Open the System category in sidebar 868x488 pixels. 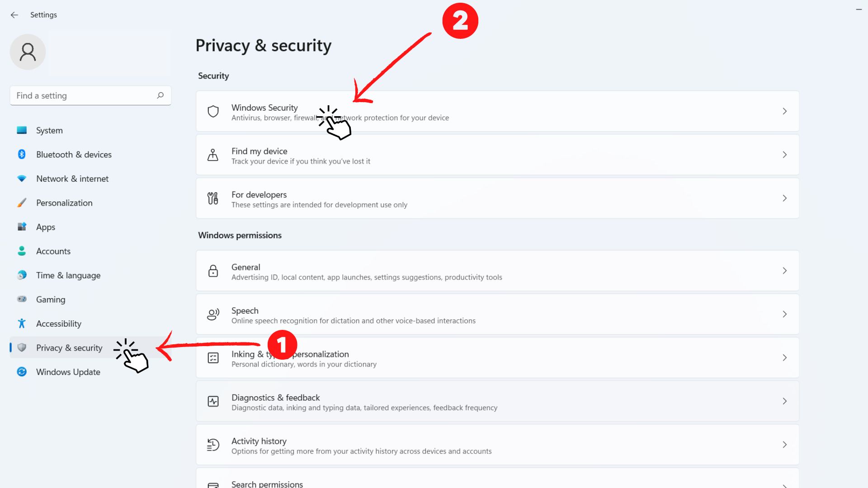click(49, 131)
